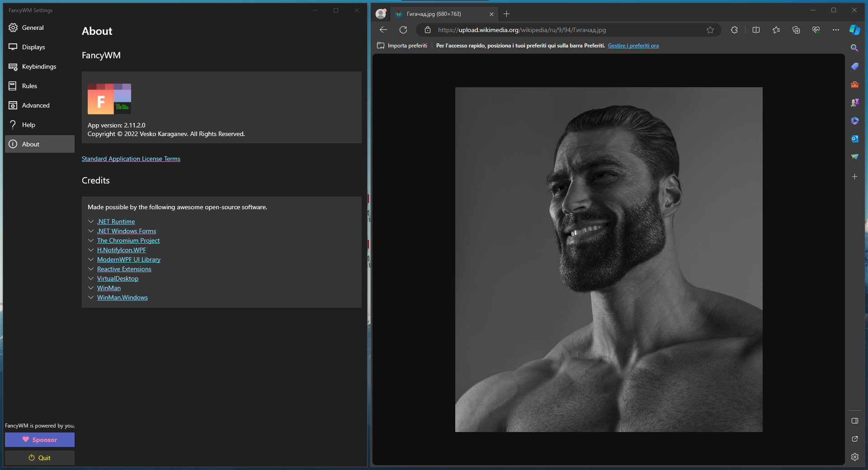Open the Extensions puzzle icon

[x=734, y=30]
